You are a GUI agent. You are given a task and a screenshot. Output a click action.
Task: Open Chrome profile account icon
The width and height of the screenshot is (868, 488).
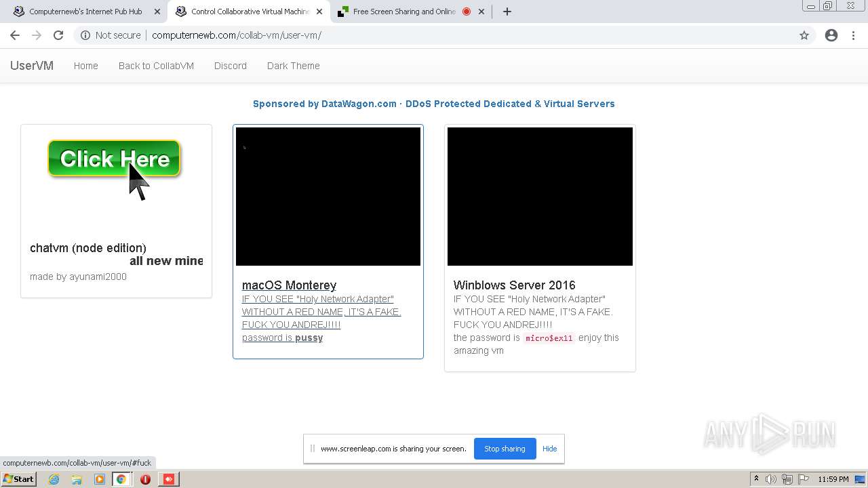(x=831, y=35)
